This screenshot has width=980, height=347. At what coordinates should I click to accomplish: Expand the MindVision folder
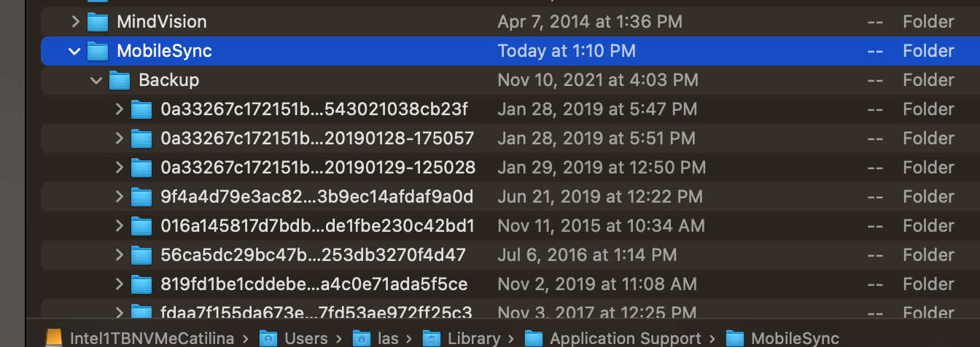coord(75,22)
